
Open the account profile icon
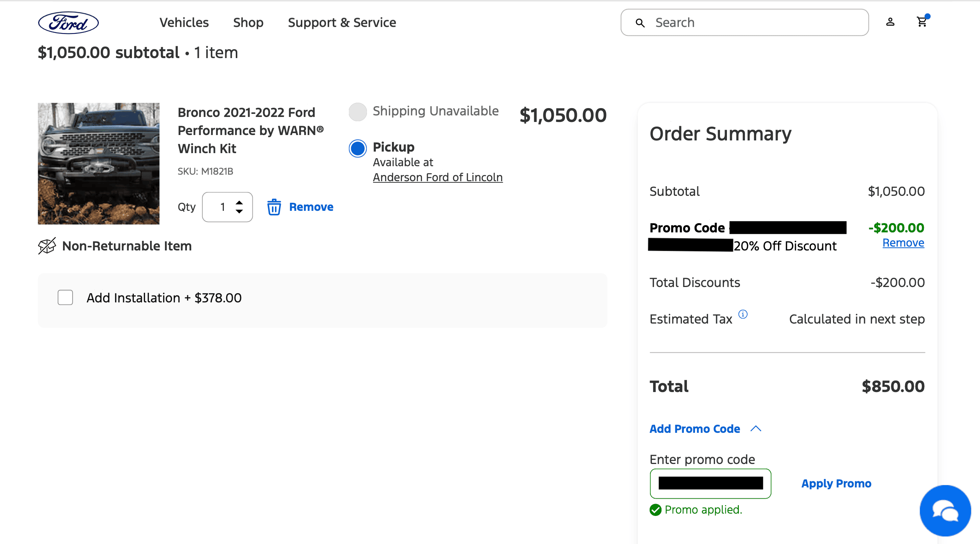click(890, 22)
